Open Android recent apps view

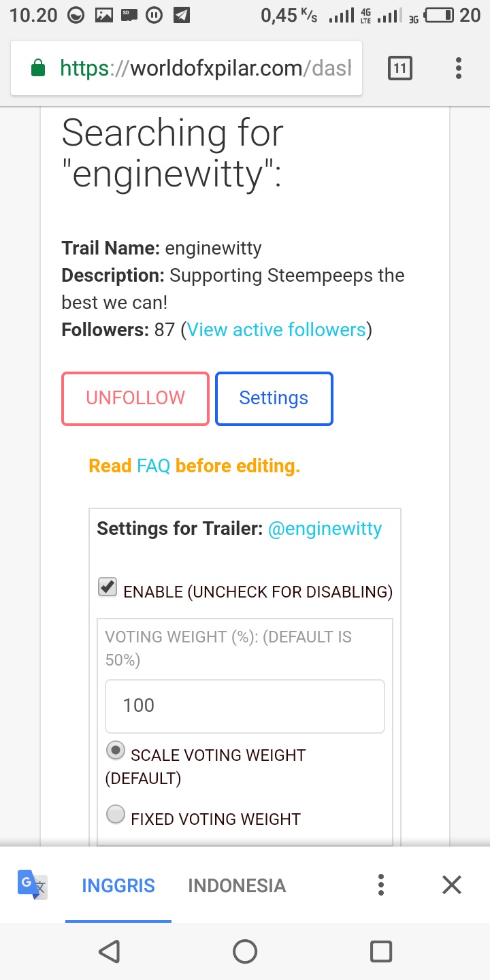(x=380, y=951)
